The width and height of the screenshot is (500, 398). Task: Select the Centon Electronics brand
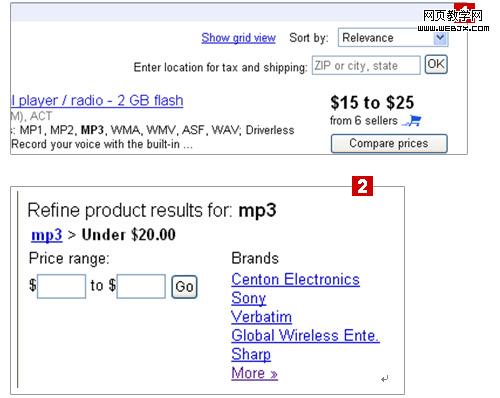coord(296,279)
